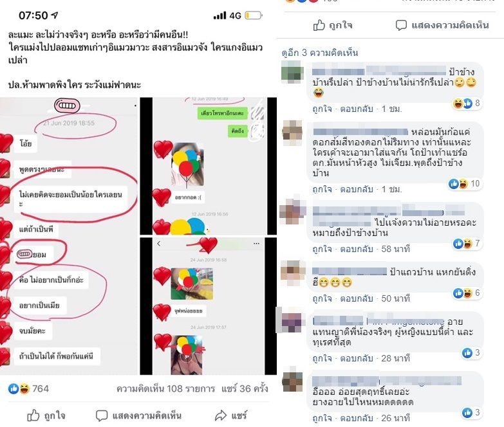504x427 pixels.
Task: Tap the comment bubble icon in the top right panel
Action: pyautogui.click(x=401, y=25)
